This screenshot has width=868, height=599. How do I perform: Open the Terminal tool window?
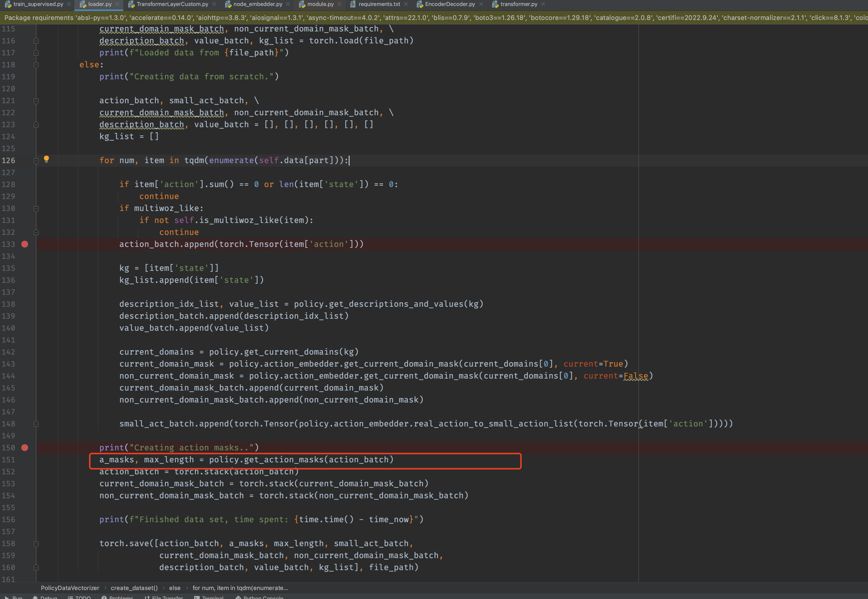tap(212, 597)
